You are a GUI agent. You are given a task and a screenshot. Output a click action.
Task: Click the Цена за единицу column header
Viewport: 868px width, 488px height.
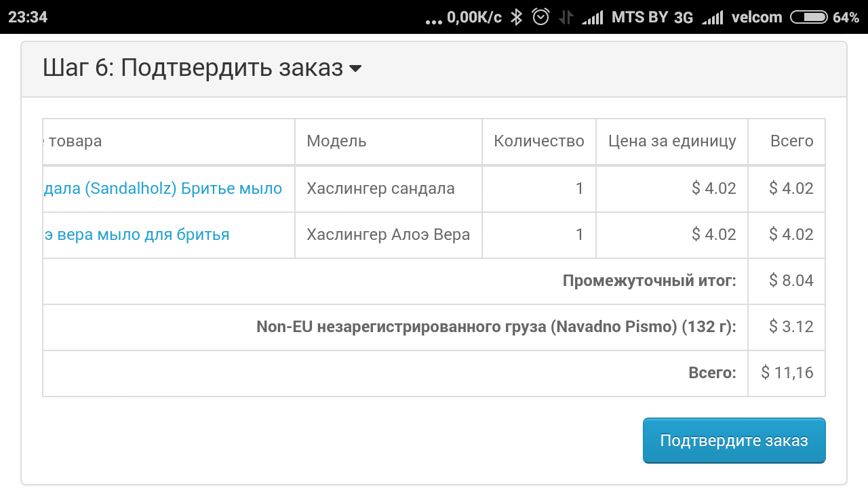[671, 141]
